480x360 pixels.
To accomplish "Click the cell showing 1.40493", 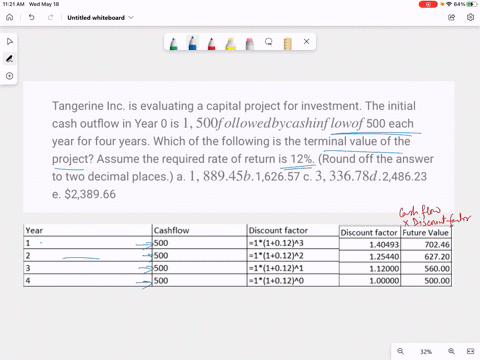I will click(370, 245).
